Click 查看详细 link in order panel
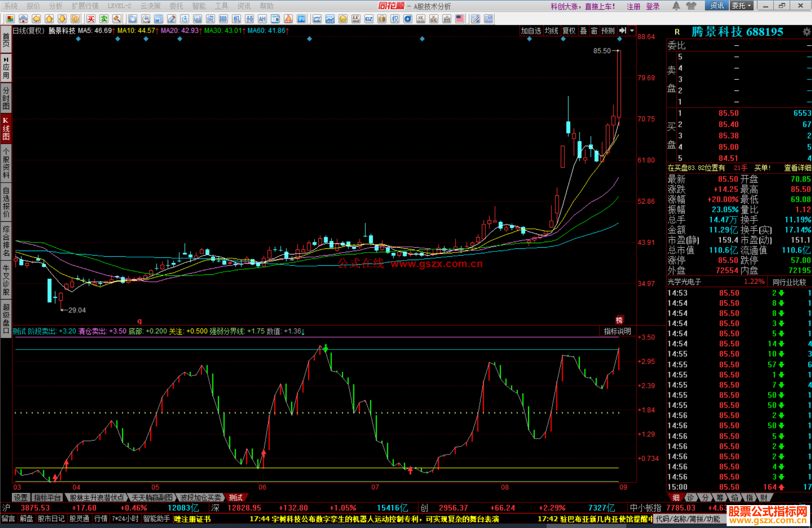Screen dimensions: 812x528 coord(797,168)
